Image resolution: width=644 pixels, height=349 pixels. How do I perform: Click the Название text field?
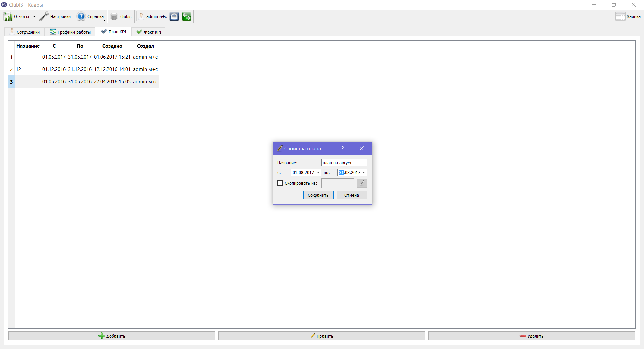(x=344, y=163)
